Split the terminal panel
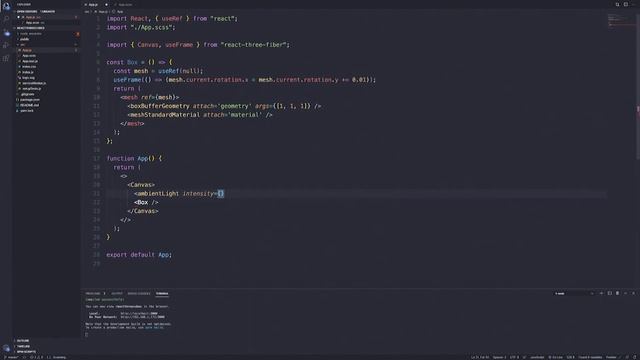640x360 pixels. 609,293
